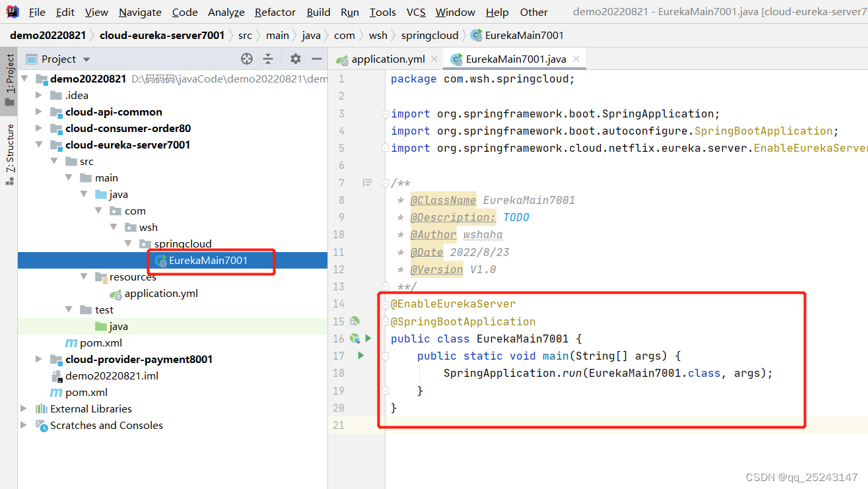
Task: Switch to the EurekaMain7001.java tab
Action: point(516,59)
